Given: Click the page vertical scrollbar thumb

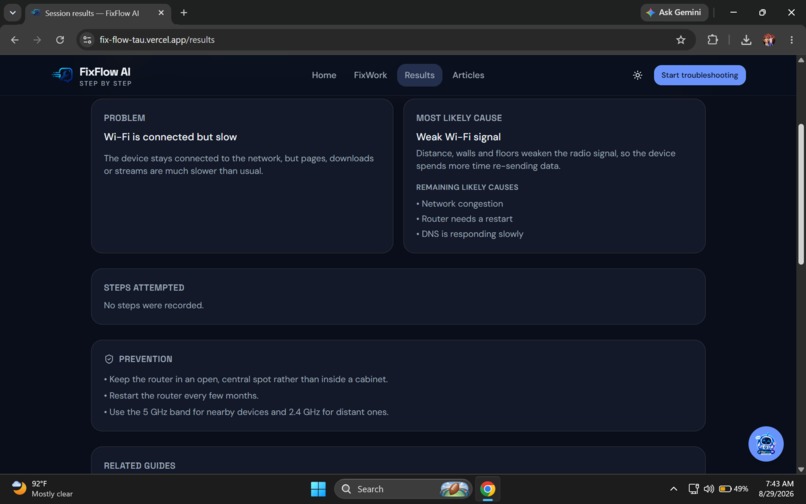Looking at the screenshot, I should (801, 194).
